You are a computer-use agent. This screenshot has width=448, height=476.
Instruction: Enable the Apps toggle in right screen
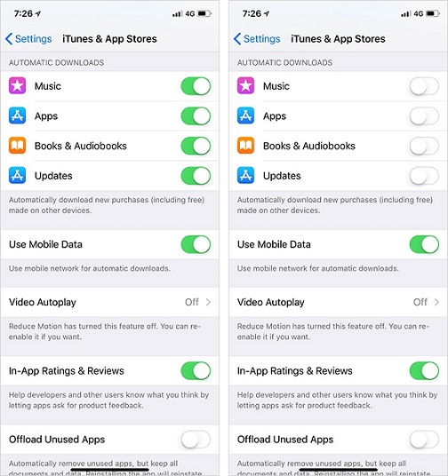coord(424,116)
